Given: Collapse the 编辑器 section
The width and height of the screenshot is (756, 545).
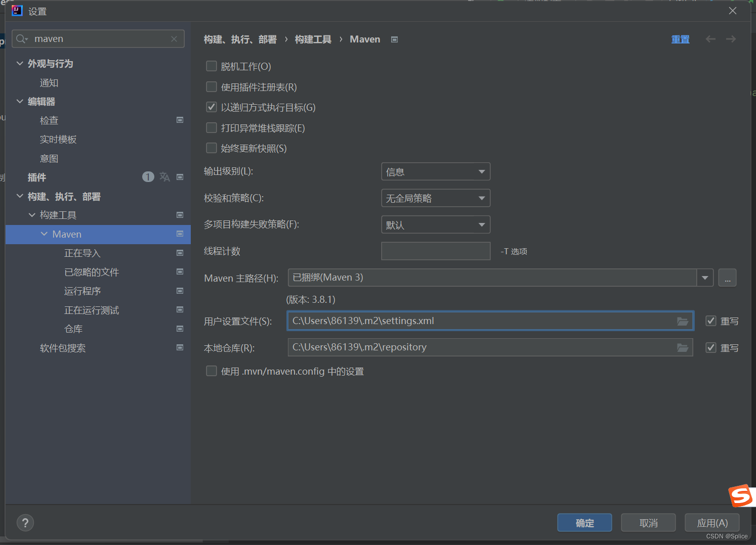Looking at the screenshot, I should [20, 101].
